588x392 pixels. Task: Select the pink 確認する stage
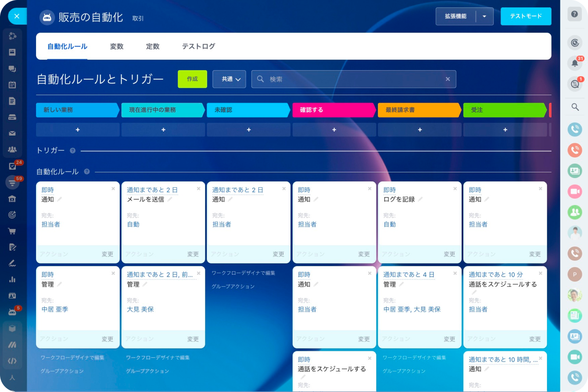pyautogui.click(x=334, y=110)
